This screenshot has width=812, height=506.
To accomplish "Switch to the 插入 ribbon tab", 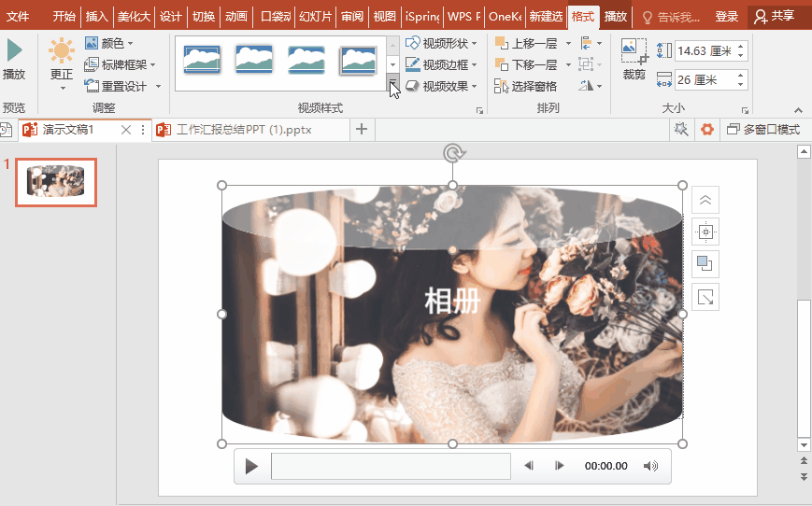I will 96,17.
